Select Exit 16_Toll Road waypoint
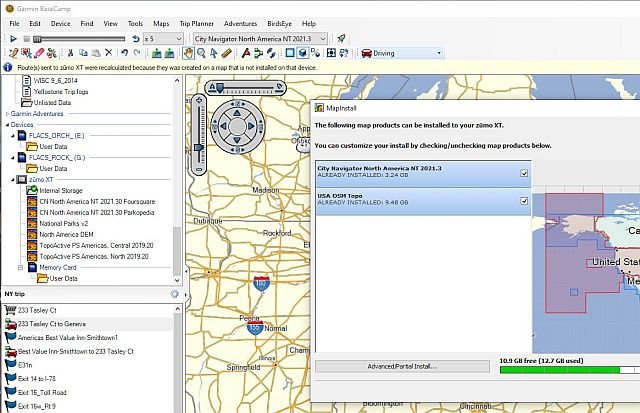The width and height of the screenshot is (640, 413). pos(42,393)
